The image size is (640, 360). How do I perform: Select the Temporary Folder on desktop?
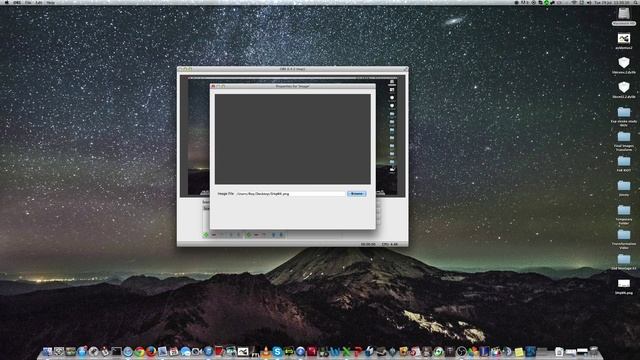tap(624, 210)
